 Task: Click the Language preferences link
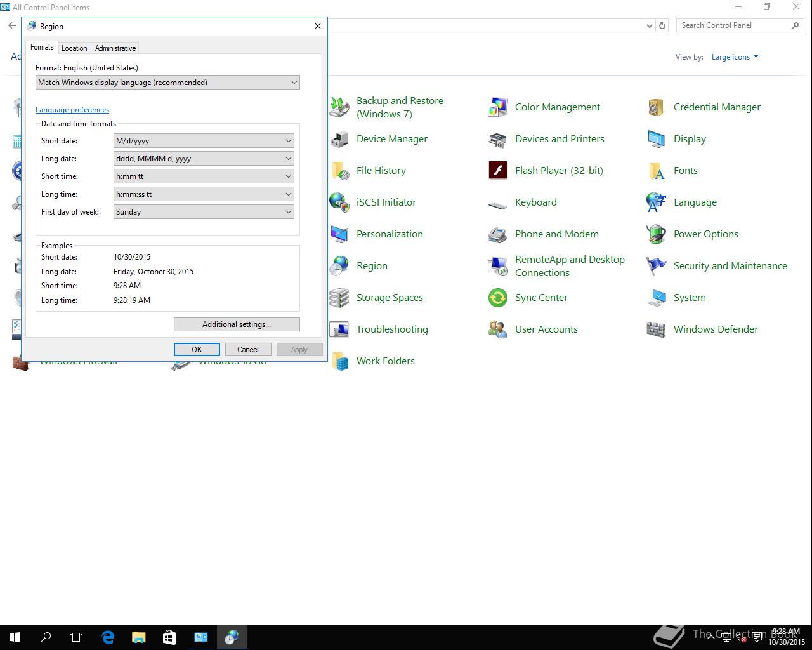pos(72,110)
